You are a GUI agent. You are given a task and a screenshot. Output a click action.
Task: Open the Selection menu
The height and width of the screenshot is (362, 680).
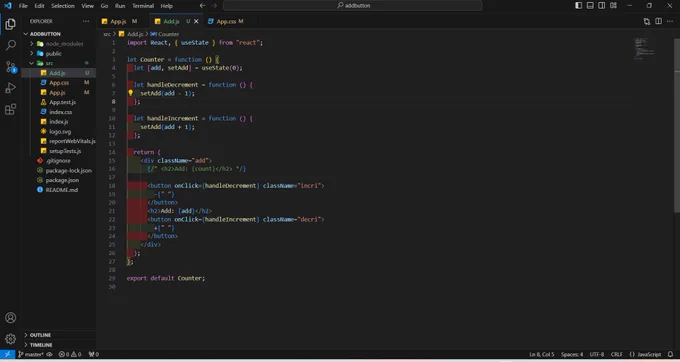click(63, 6)
